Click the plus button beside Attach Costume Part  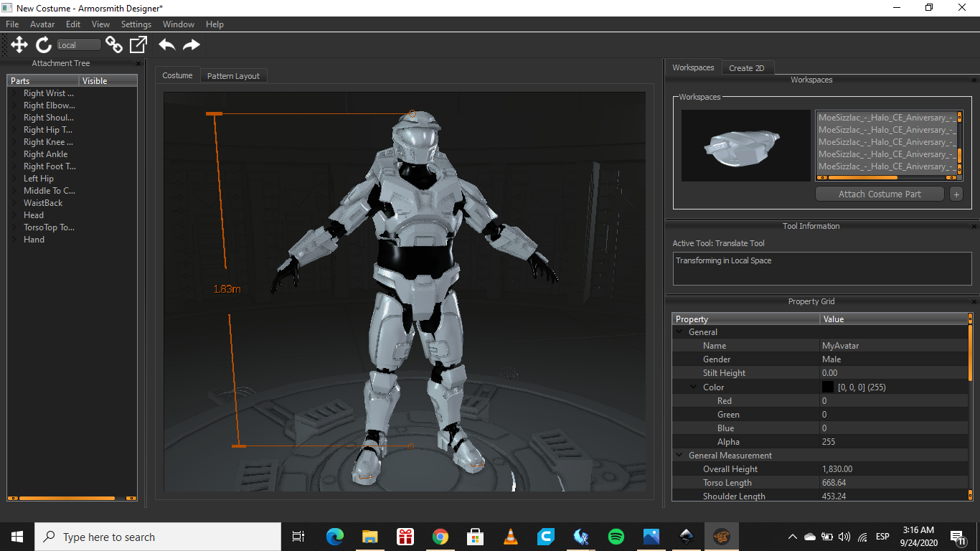[x=956, y=194]
